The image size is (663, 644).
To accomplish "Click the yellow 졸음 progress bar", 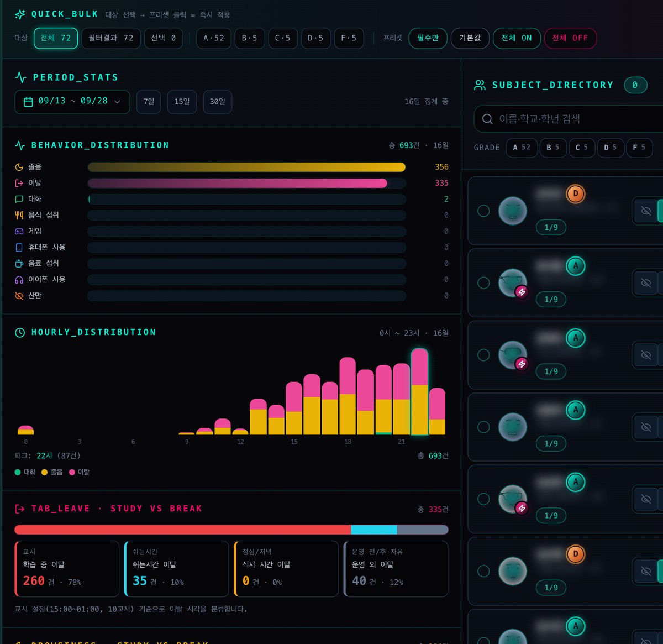I will 246,167.
